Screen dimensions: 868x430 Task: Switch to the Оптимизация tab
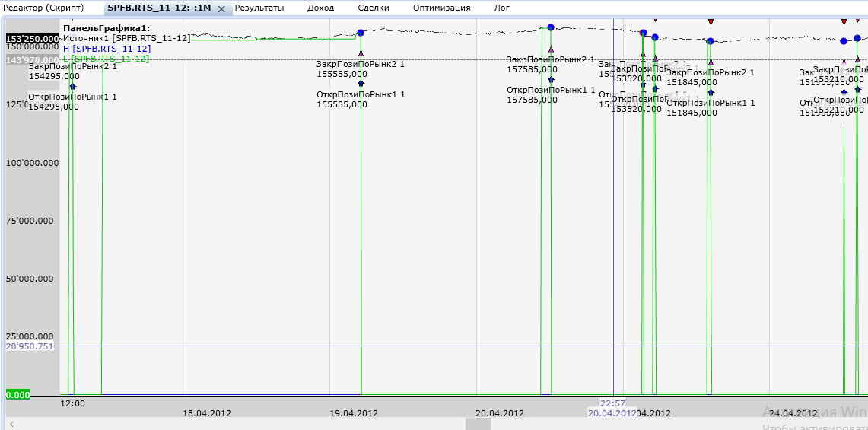point(442,8)
